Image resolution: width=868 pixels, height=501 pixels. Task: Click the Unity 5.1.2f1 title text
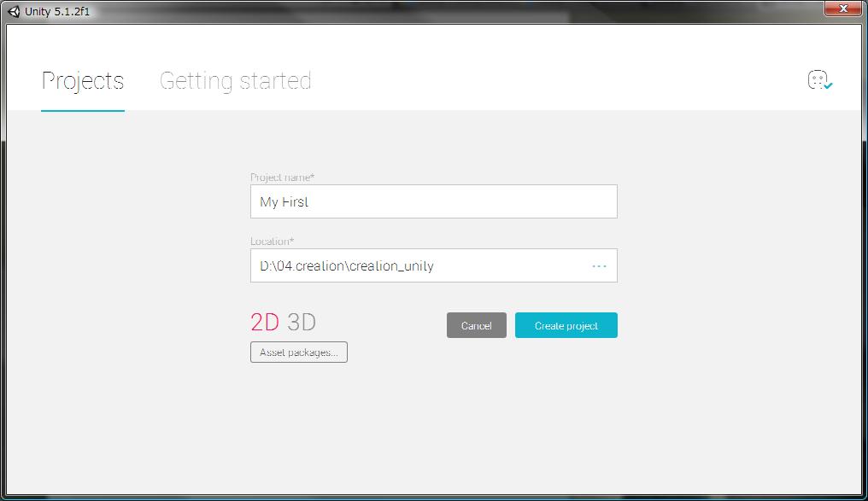[x=57, y=12]
